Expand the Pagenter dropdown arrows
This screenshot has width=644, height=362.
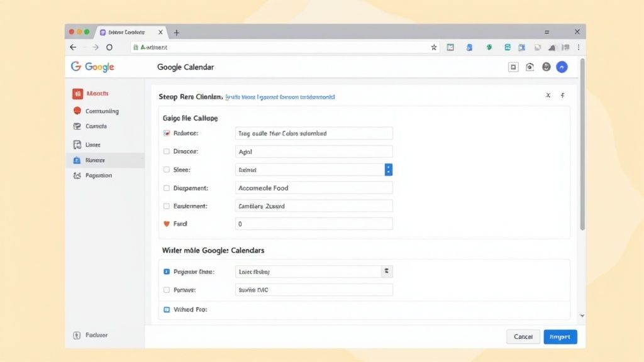(387, 271)
